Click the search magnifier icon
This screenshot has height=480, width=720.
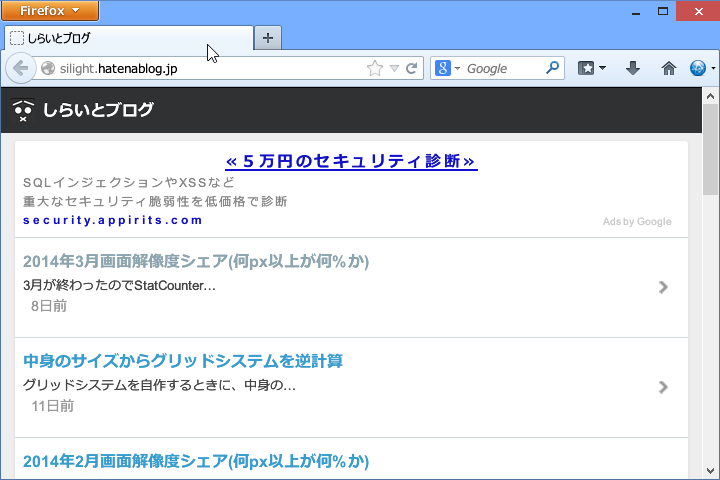click(552, 68)
